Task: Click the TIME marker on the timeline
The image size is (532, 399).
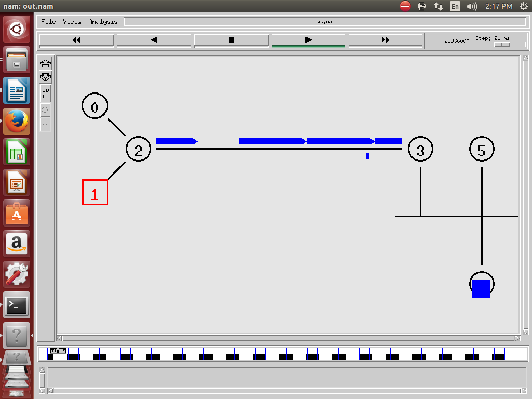Action: tap(58, 351)
